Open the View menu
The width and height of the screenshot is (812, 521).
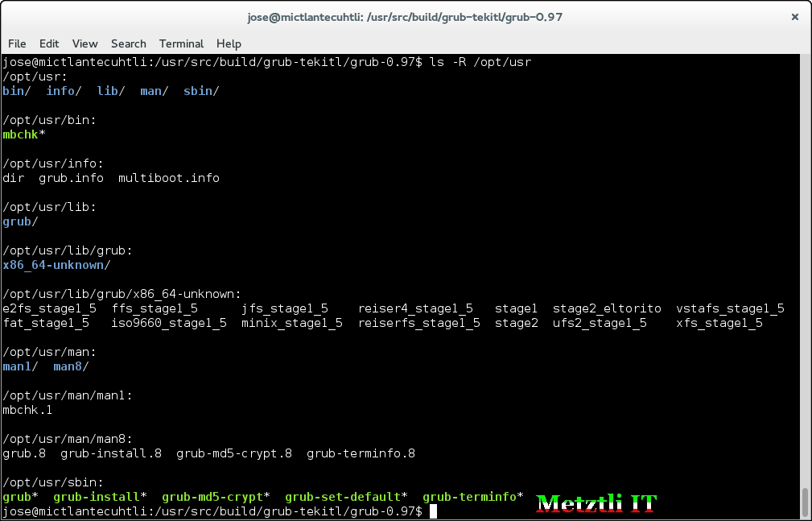pyautogui.click(x=85, y=43)
